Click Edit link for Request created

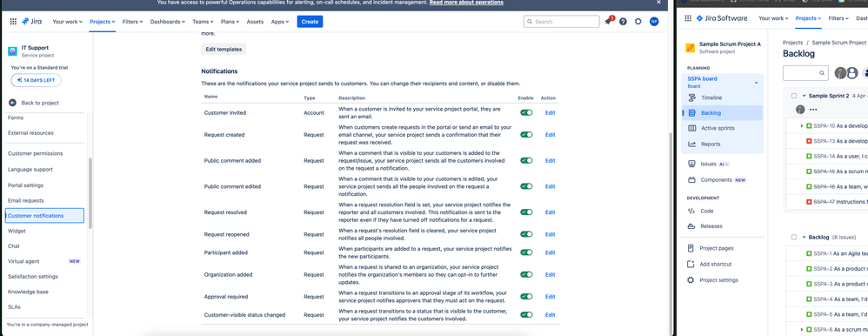point(550,135)
